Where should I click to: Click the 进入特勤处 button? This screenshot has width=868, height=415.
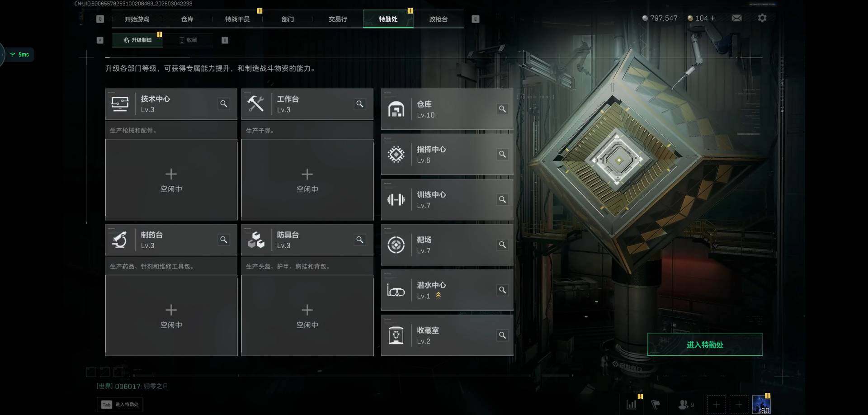705,344
